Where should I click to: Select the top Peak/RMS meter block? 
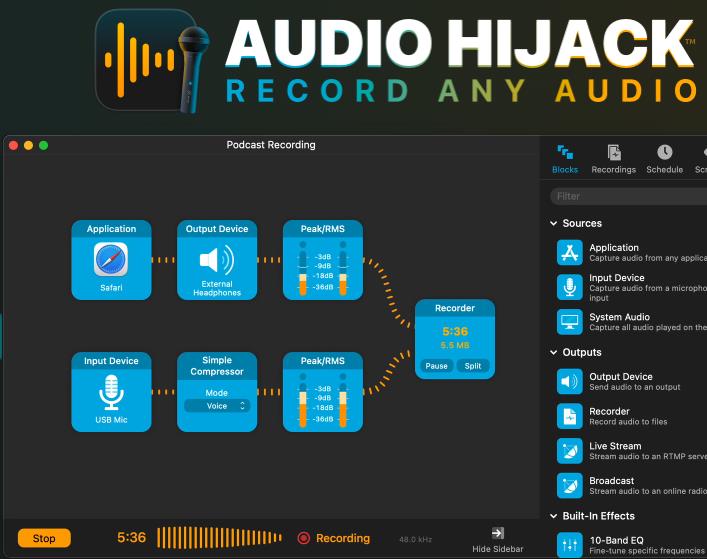tap(323, 260)
